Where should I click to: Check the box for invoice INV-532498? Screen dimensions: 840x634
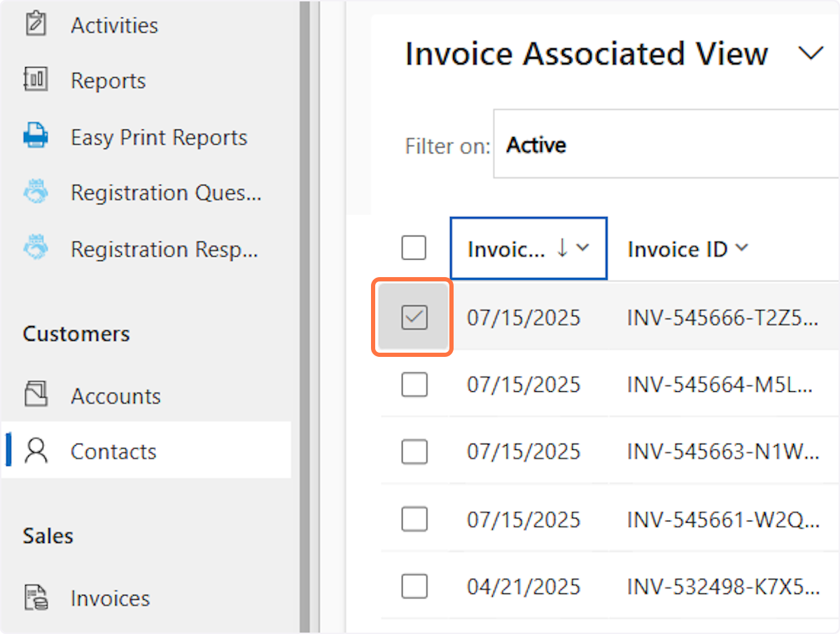(414, 586)
